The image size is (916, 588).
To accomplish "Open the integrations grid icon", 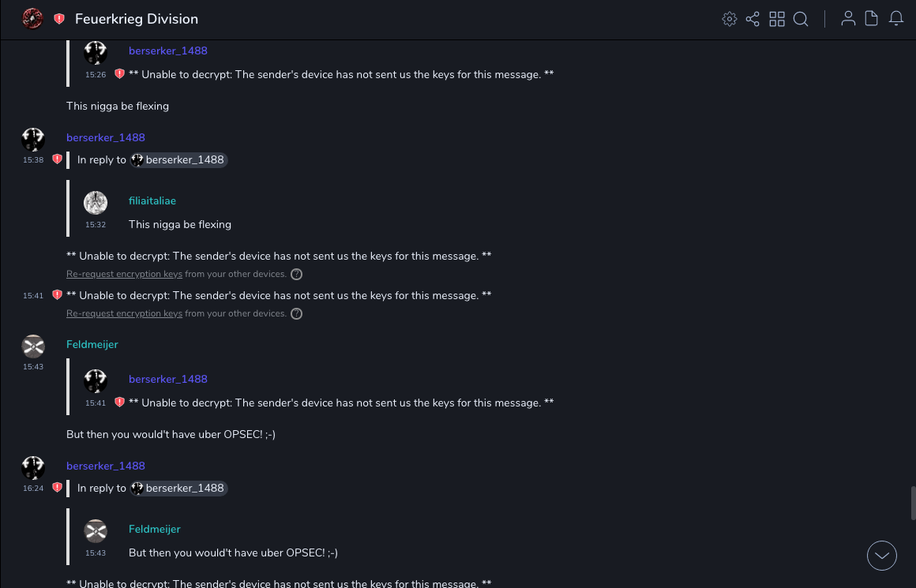I will coord(777,19).
